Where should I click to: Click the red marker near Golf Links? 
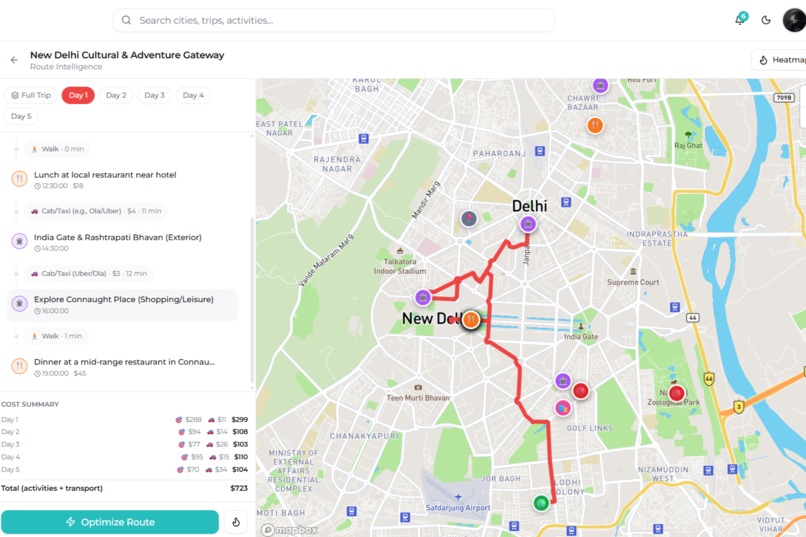pos(580,391)
